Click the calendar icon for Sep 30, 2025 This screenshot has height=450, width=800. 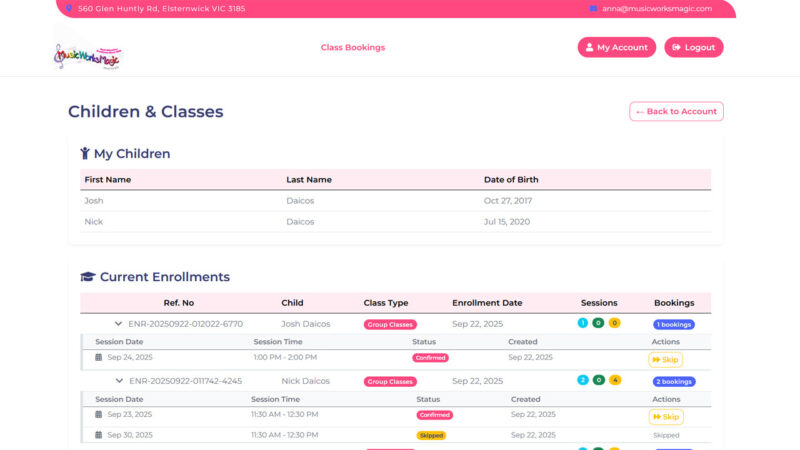tap(98, 435)
